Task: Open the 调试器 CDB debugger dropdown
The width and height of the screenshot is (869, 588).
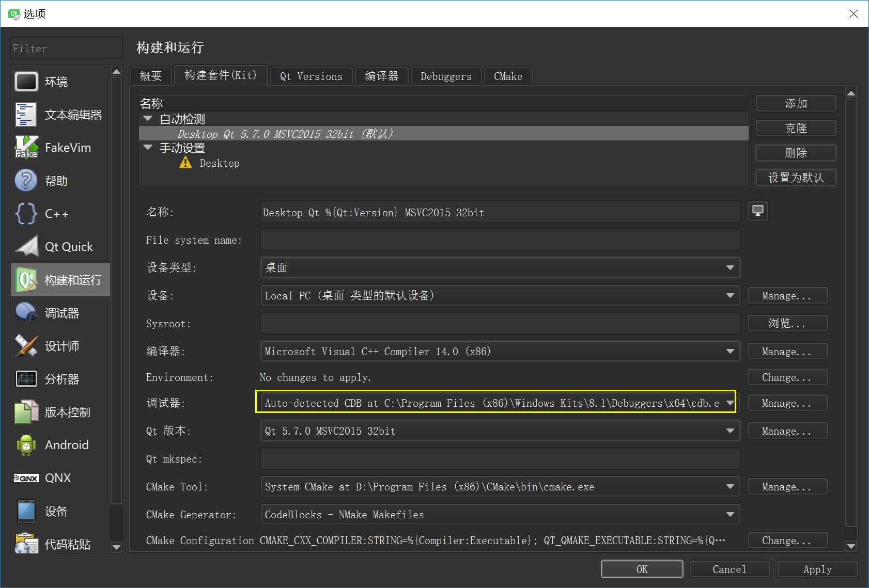Action: [500, 403]
